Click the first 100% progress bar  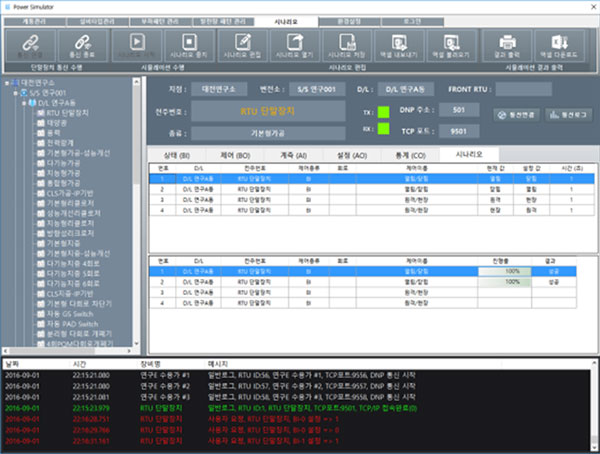[512, 271]
